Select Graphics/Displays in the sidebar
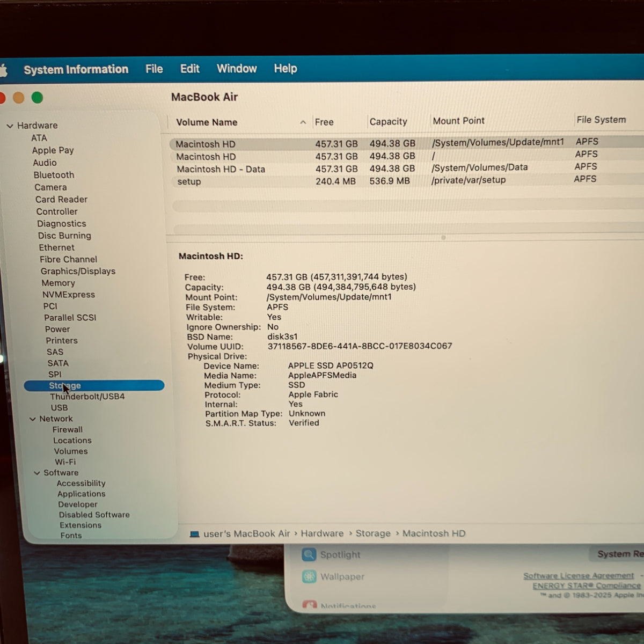Image resolution: width=644 pixels, height=644 pixels. pos(78,271)
